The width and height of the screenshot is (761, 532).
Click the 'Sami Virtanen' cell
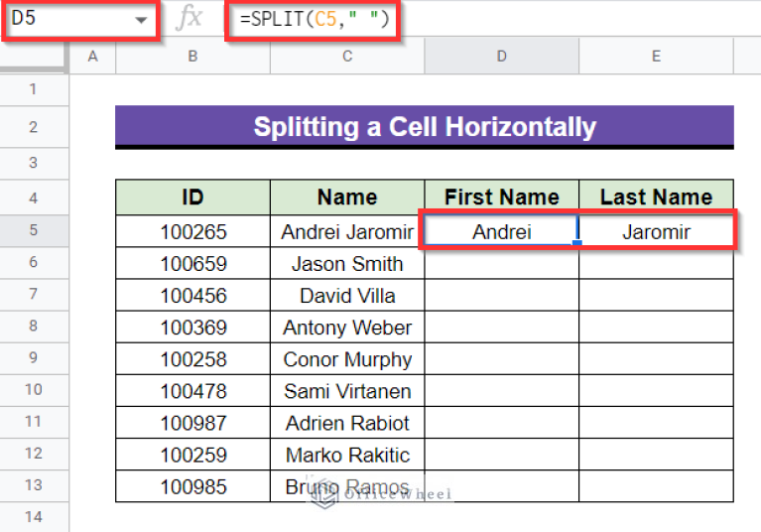pos(347,391)
